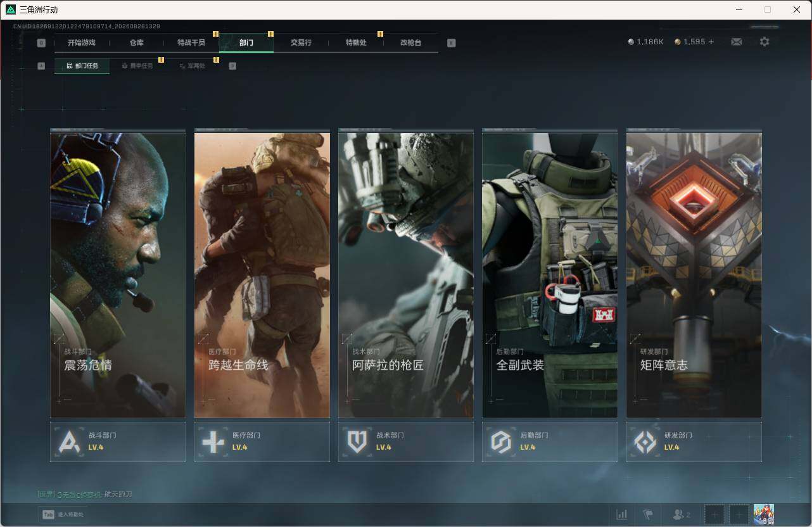
Task: Click the expand corner icon on 阿萨拉的枪匠 card
Action: coord(347,339)
